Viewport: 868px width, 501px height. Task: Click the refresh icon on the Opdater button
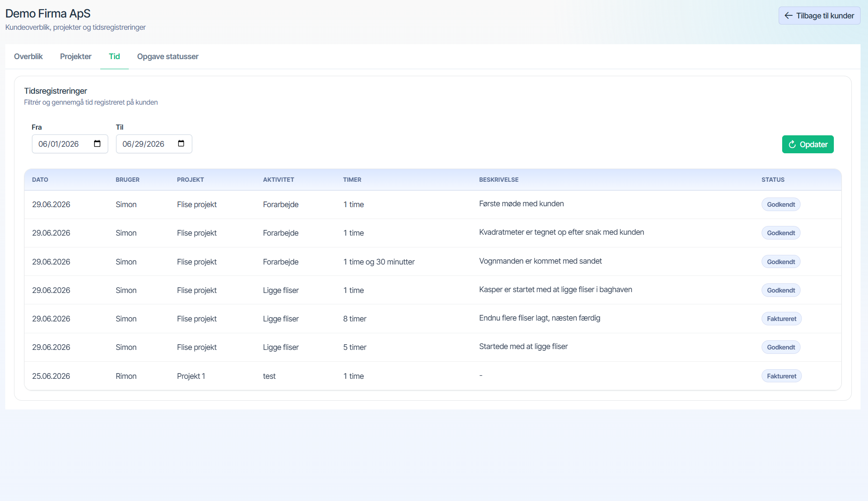point(792,145)
